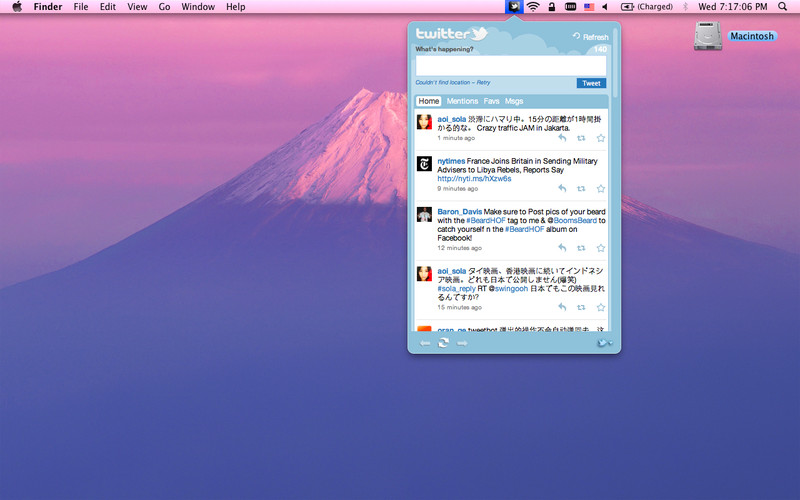Open the Wi-Fi menu bar icon
The height and width of the screenshot is (500, 800).
533,7
